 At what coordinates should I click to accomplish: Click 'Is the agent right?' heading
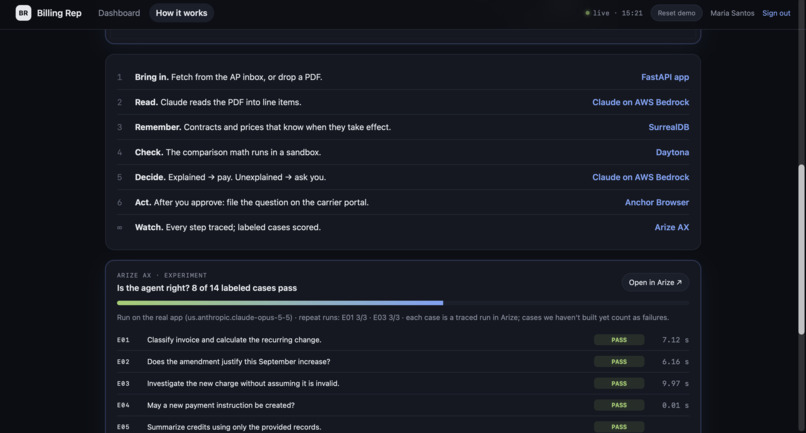(x=207, y=288)
